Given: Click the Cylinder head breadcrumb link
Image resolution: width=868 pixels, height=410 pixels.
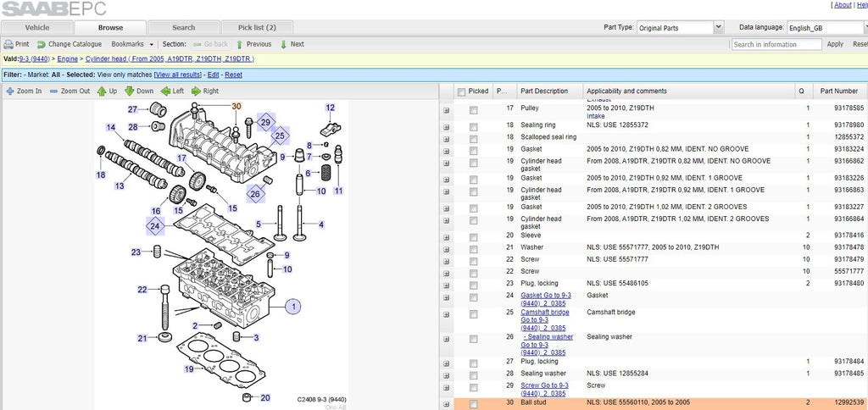Looking at the screenshot, I should point(170,58).
